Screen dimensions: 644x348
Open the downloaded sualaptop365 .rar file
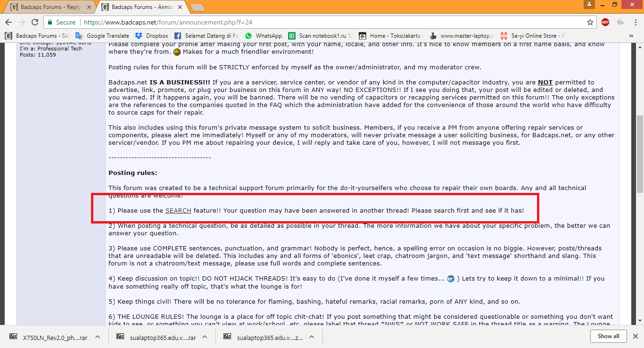(x=156, y=337)
